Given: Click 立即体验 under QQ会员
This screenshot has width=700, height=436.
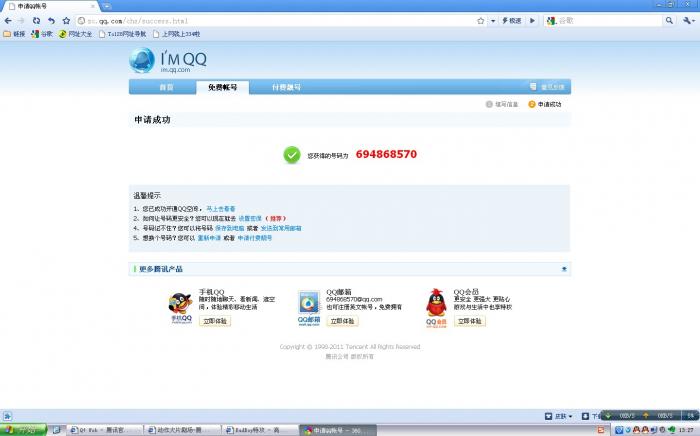Looking at the screenshot, I should pyautogui.click(x=470, y=321).
